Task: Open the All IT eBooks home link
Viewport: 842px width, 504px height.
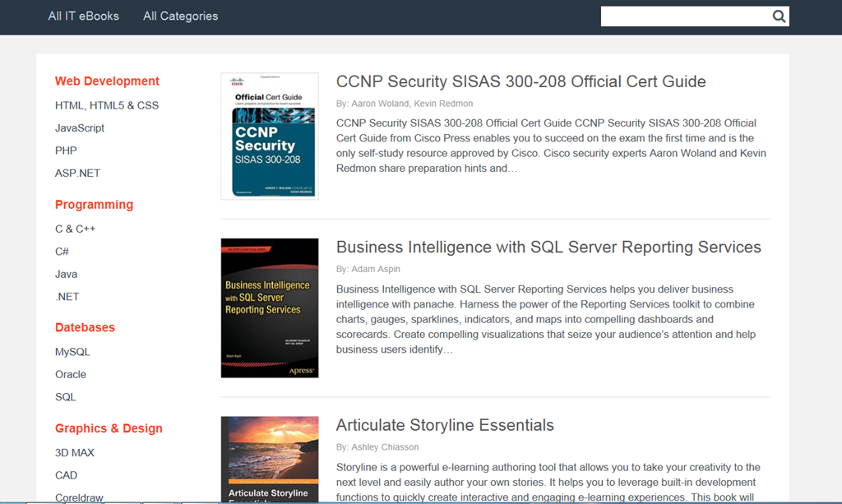Action: (83, 16)
